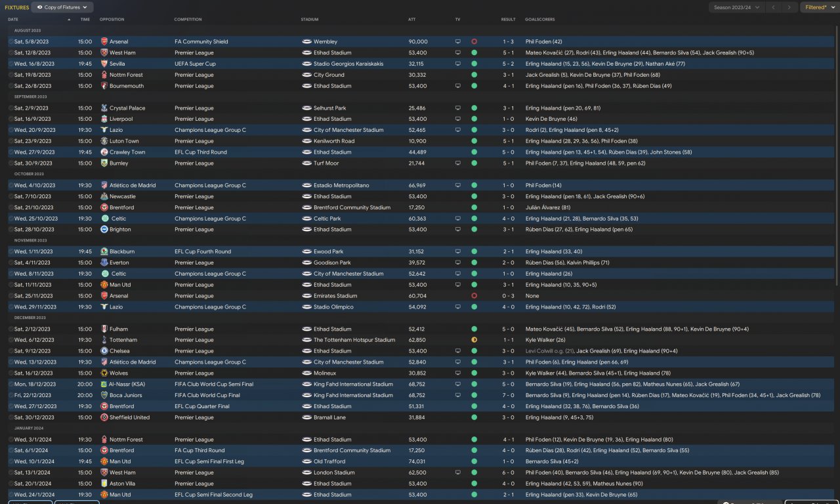Open the Al-Nassr (KSA) opposition link
This screenshot has height=504, width=840.
(x=127, y=385)
